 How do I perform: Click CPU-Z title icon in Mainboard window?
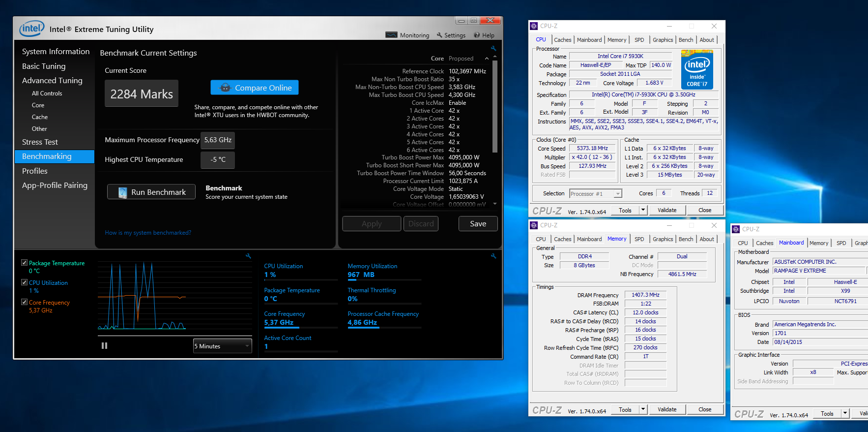(736, 229)
